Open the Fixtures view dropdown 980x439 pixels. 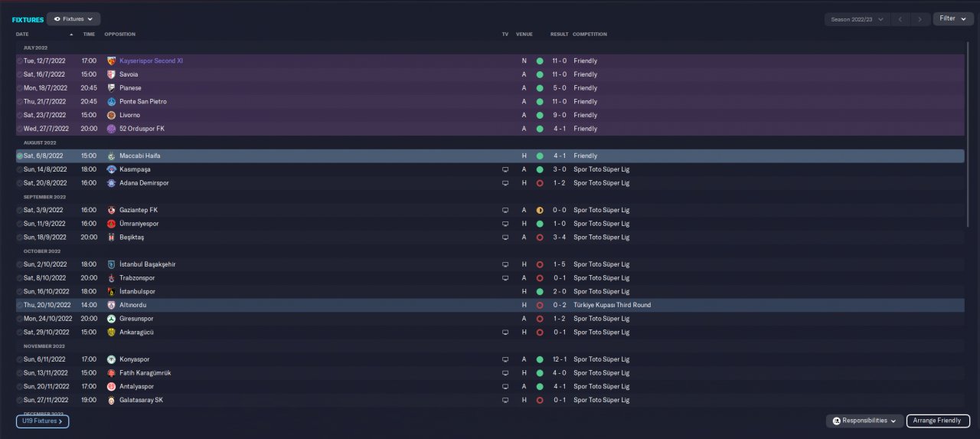click(x=73, y=18)
